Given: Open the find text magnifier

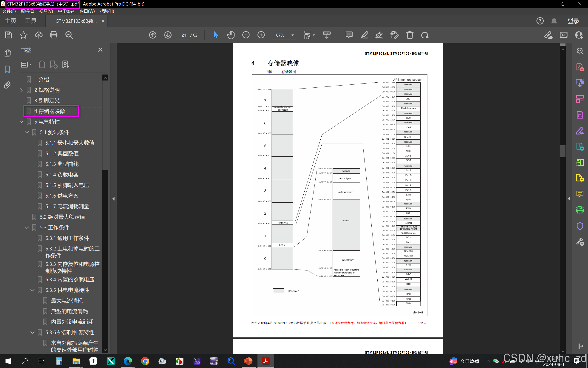Looking at the screenshot, I should 69,35.
